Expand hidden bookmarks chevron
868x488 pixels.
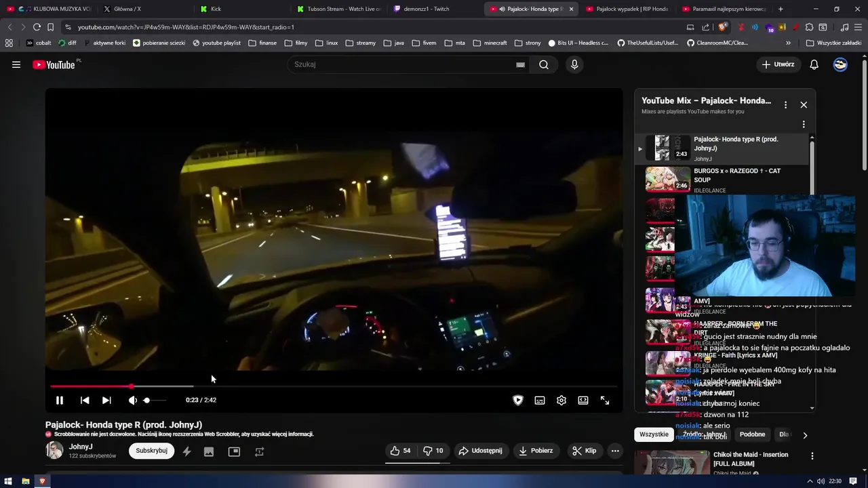[788, 43]
